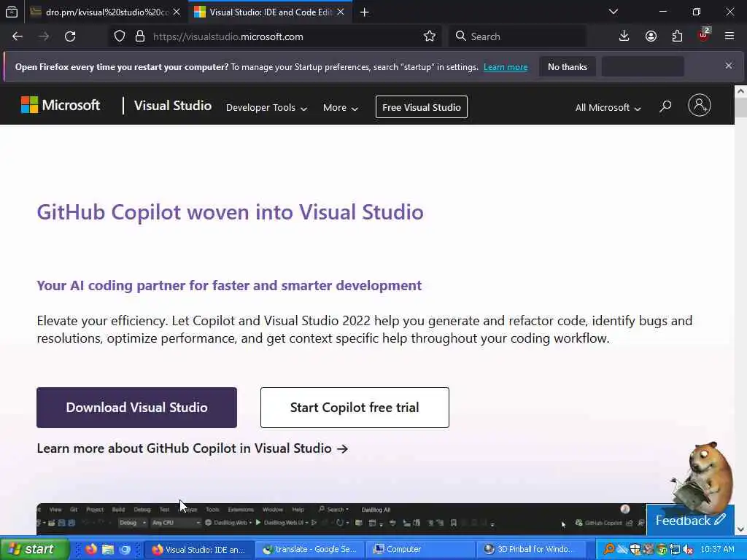Open the Firefox hamburger application menu
This screenshot has height=560, width=747.
click(729, 36)
